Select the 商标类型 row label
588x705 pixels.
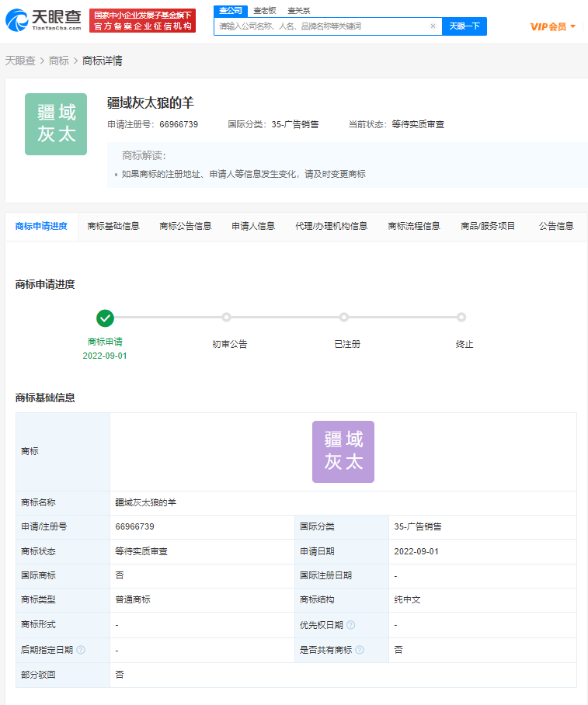[x=38, y=599]
